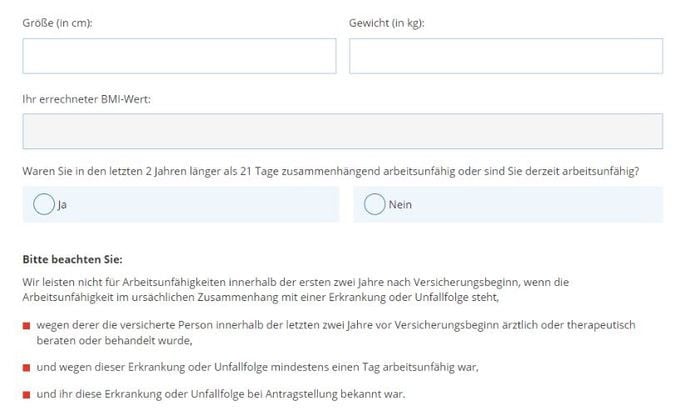Click the "Nein" option label text
The width and height of the screenshot is (680, 416).
point(400,205)
